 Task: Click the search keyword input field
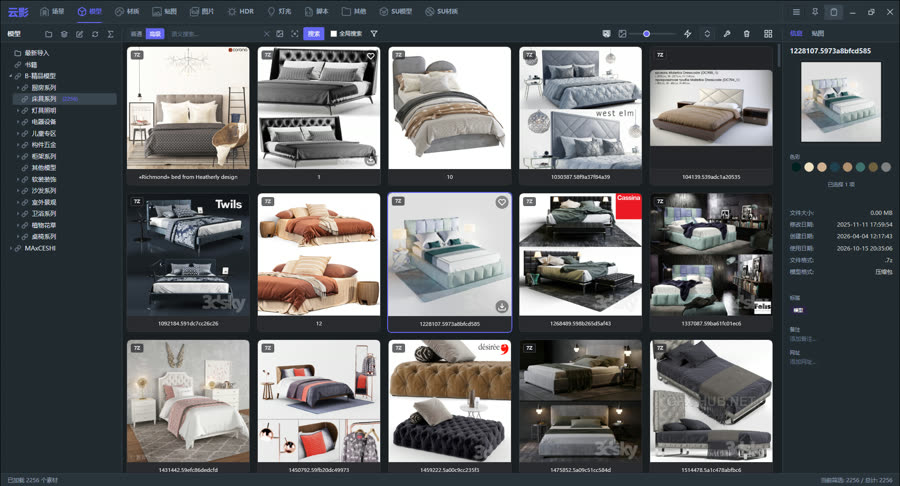[x=215, y=34]
